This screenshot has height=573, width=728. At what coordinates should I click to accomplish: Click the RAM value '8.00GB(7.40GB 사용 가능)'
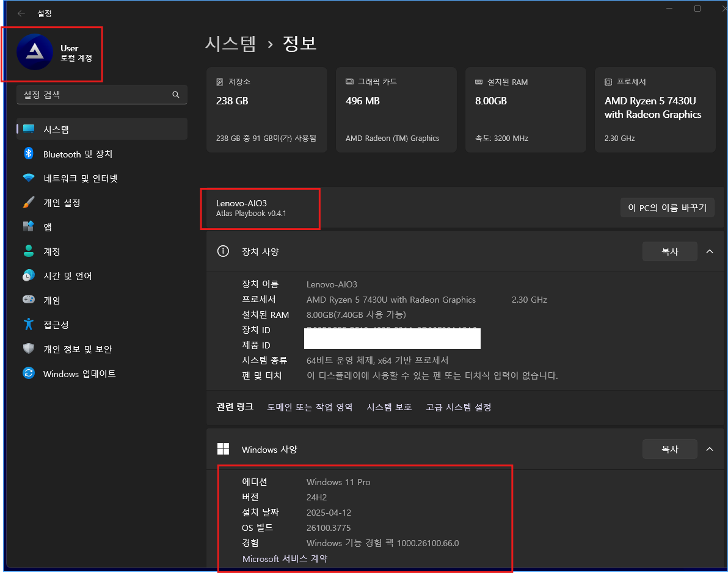tap(356, 314)
